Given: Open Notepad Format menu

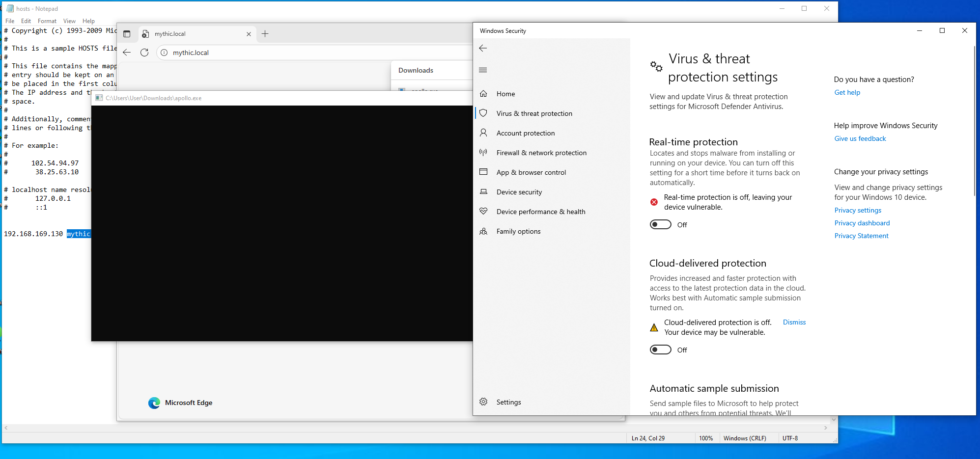Looking at the screenshot, I should pos(47,21).
